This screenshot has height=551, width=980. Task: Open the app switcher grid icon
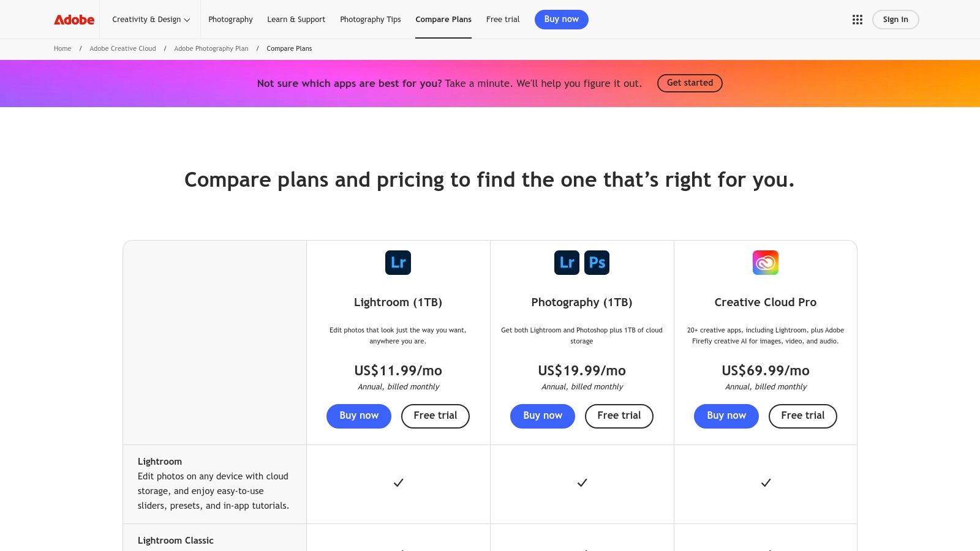[857, 20]
